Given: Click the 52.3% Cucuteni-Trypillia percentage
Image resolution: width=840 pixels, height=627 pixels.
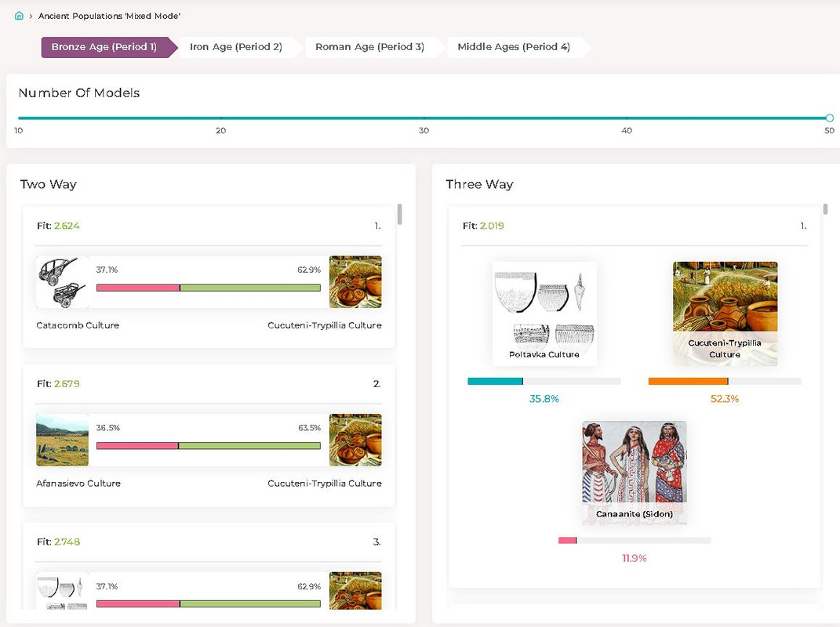Looking at the screenshot, I should [x=725, y=399].
